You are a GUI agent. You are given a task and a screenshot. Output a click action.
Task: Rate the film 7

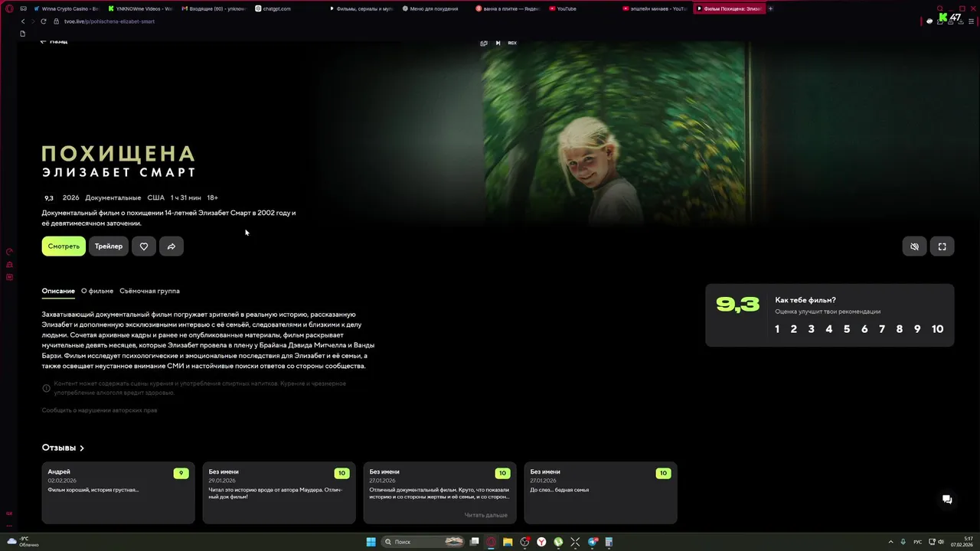pyautogui.click(x=882, y=329)
